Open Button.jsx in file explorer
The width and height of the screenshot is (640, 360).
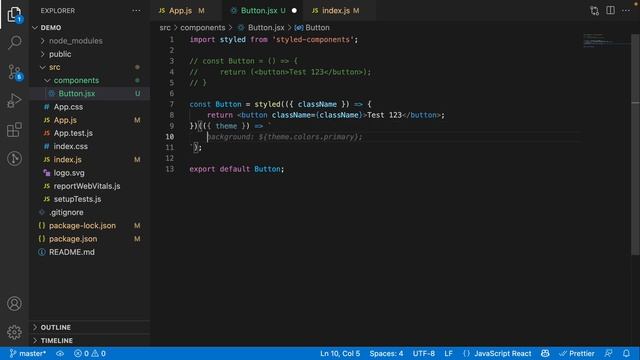pyautogui.click(x=90, y=93)
